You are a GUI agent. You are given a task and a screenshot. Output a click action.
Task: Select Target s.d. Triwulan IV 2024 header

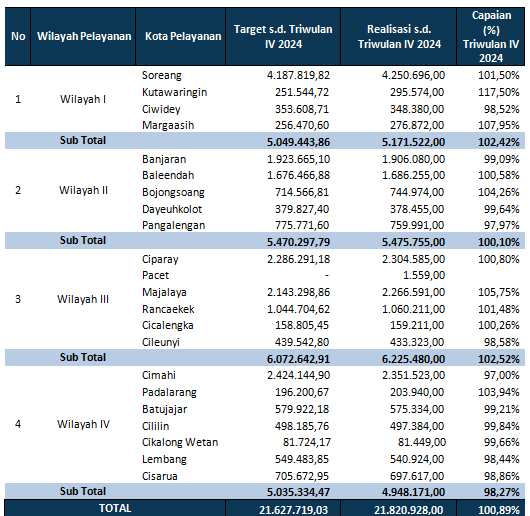point(283,36)
